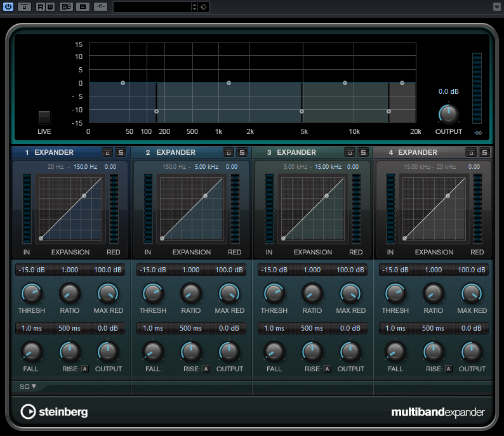Bypass band 3 expander

click(350, 152)
